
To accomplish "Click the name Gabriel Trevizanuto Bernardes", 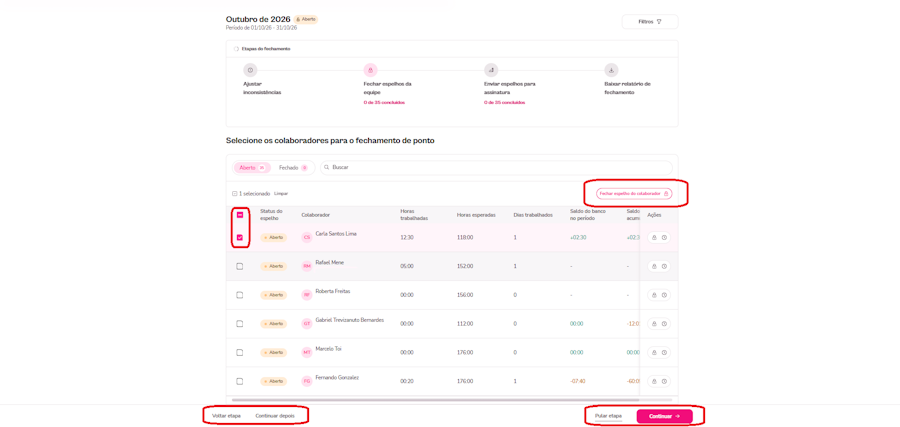I will 350,320.
